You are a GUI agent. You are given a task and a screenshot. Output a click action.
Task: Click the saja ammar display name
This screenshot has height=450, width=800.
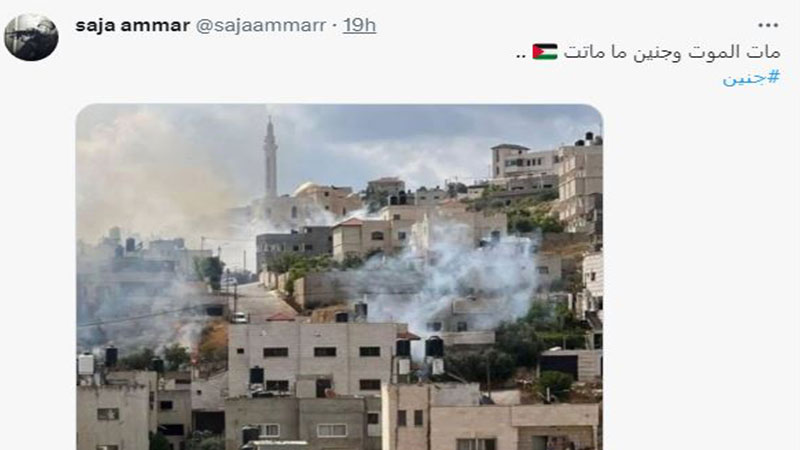pos(133,25)
